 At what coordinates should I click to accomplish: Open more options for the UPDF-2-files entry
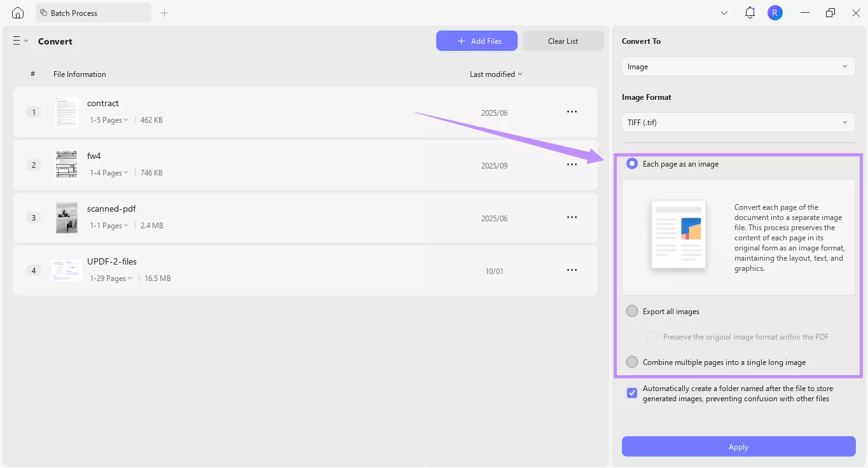[571, 270]
